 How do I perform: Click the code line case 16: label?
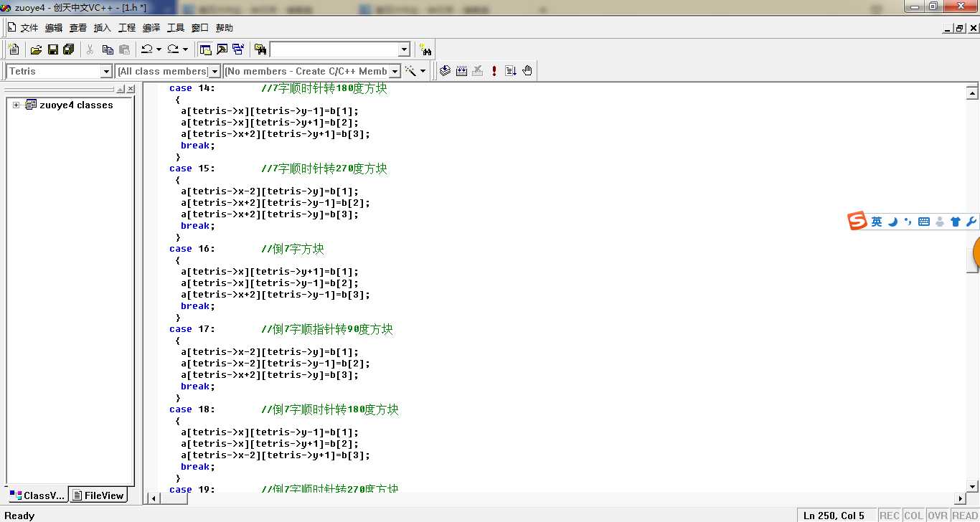pos(192,249)
